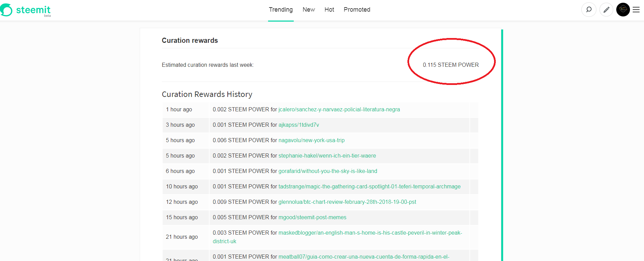Screen dimensions: 644x261
Task: Click '0.005 STEEM POWER for' reward amount
Action: 245,217
